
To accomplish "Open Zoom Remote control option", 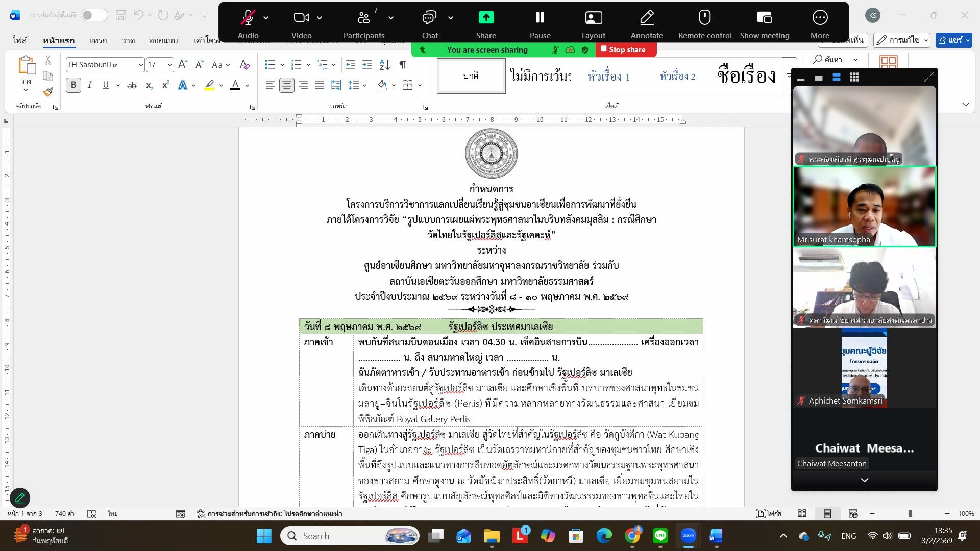I will [704, 18].
